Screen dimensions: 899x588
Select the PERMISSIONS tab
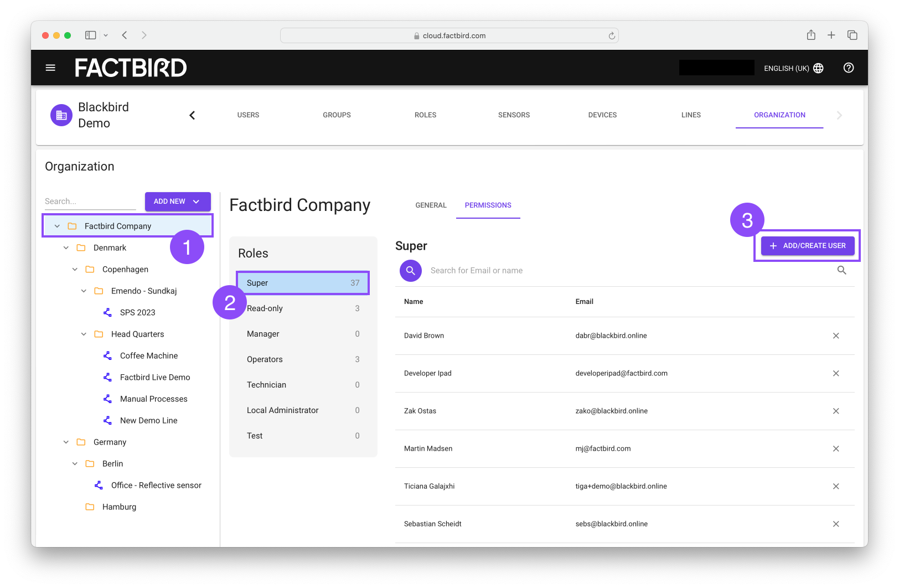(488, 205)
